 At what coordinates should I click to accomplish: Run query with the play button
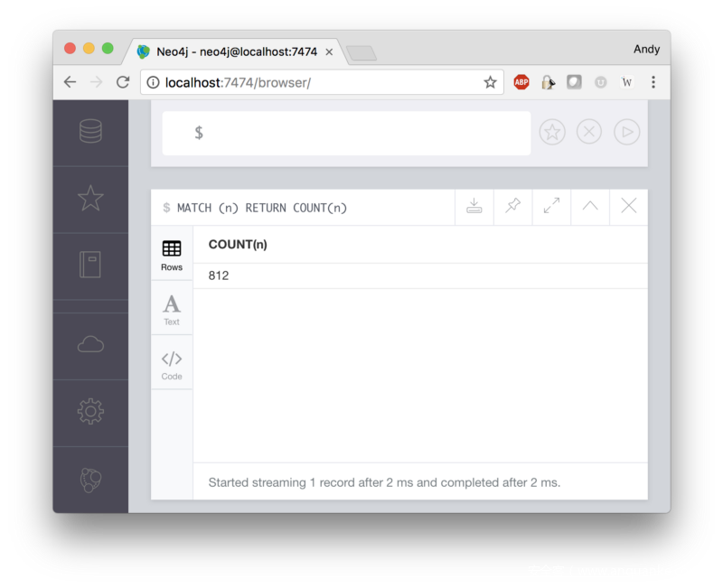(626, 132)
